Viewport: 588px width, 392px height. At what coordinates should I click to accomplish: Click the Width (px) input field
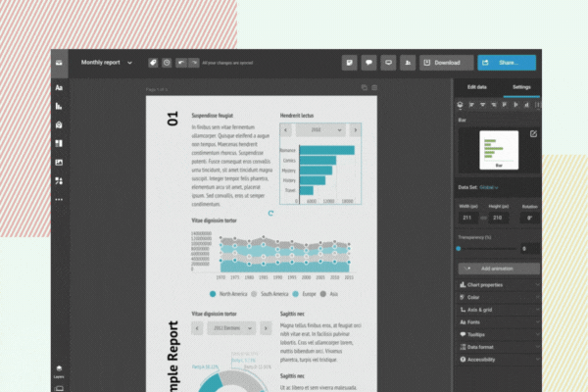click(x=468, y=218)
